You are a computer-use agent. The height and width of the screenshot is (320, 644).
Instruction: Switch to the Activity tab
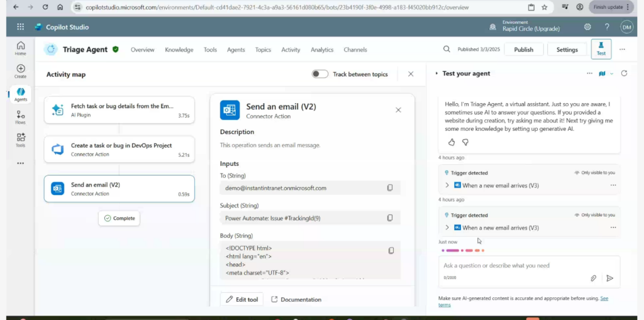(291, 50)
